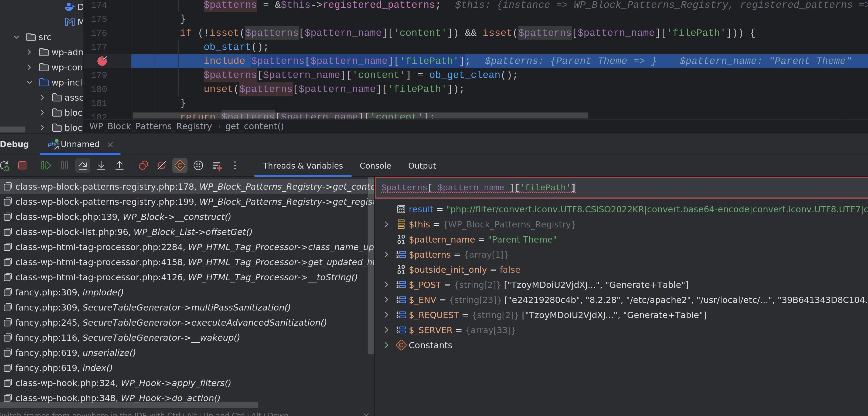Select $outside_init_only variable row
Viewport: 868px width, 416px height.
point(621,270)
